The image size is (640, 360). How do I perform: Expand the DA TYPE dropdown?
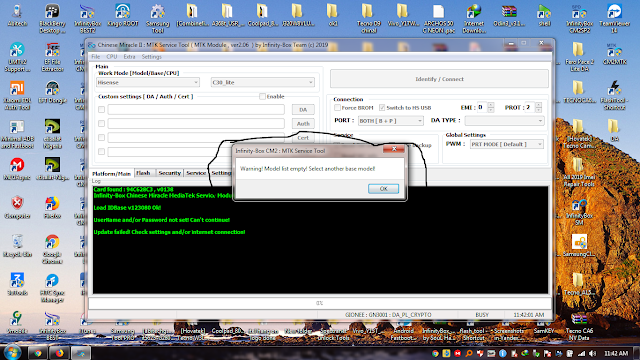click(504, 121)
